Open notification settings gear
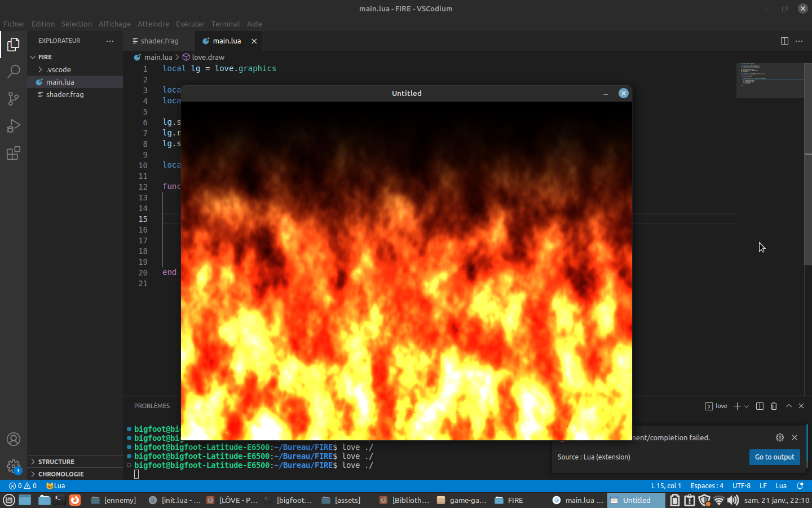This screenshot has height=508, width=812. pos(780,437)
